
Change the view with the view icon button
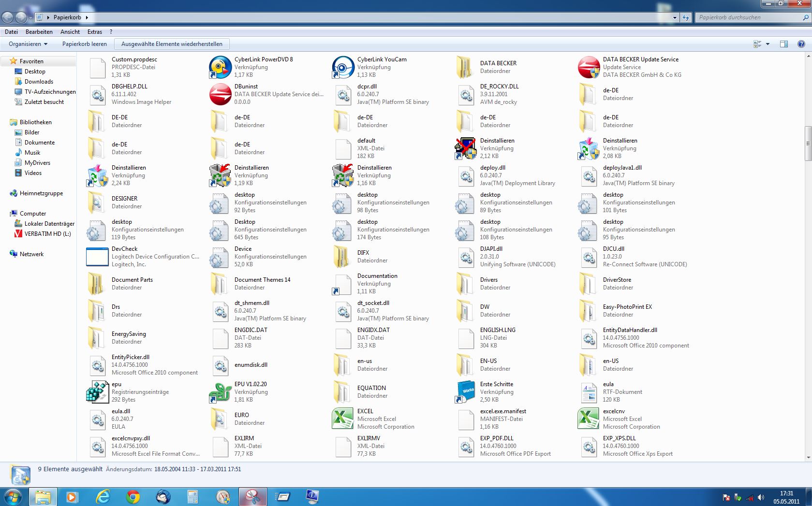pyautogui.click(x=757, y=44)
